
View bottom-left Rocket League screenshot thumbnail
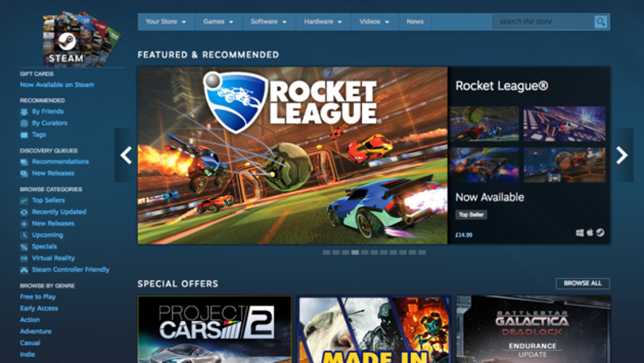484,165
